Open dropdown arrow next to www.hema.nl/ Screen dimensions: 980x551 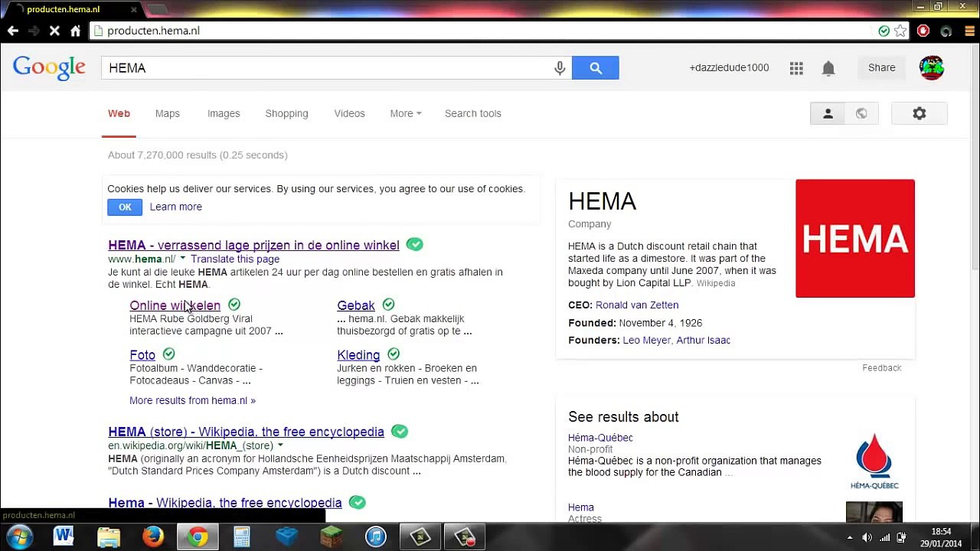pyautogui.click(x=182, y=259)
